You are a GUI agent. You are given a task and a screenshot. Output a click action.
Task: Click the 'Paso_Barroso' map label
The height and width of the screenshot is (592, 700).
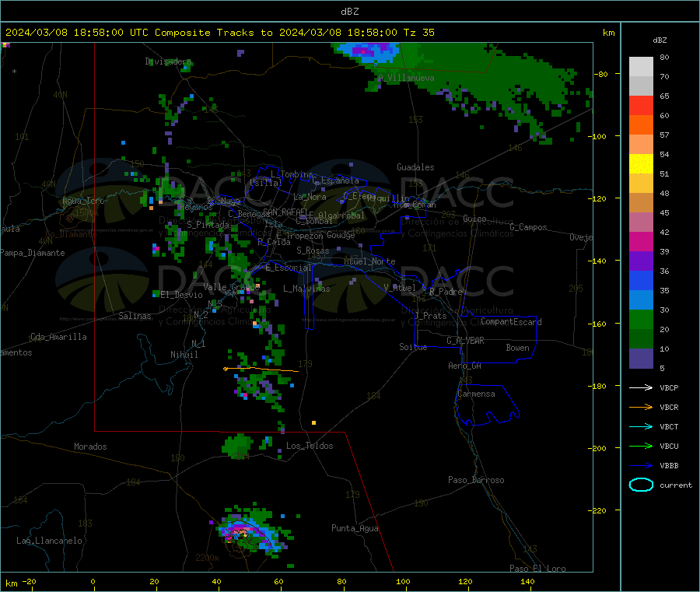[476, 480]
